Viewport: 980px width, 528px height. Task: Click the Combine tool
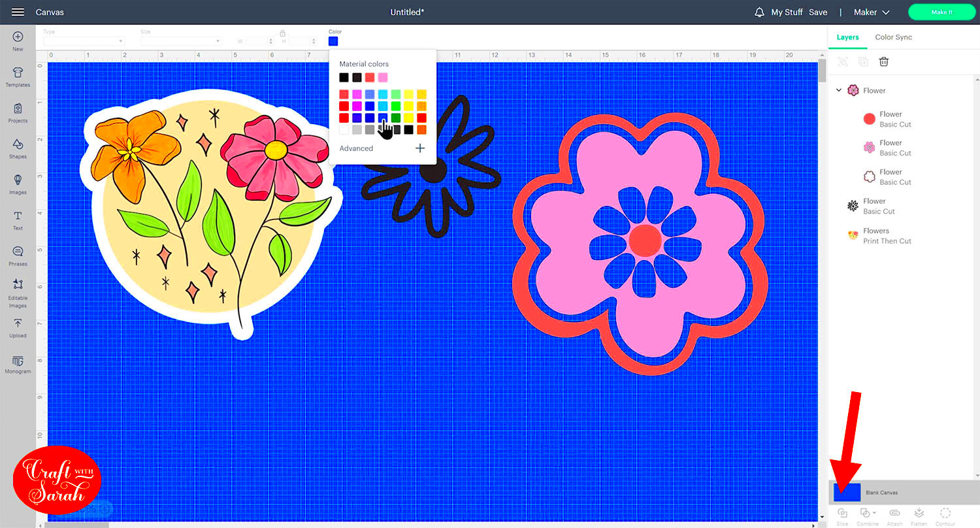[868, 516]
